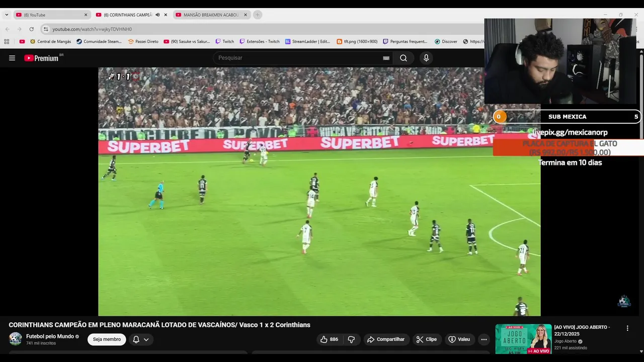Click the address bar URL

(x=92, y=29)
